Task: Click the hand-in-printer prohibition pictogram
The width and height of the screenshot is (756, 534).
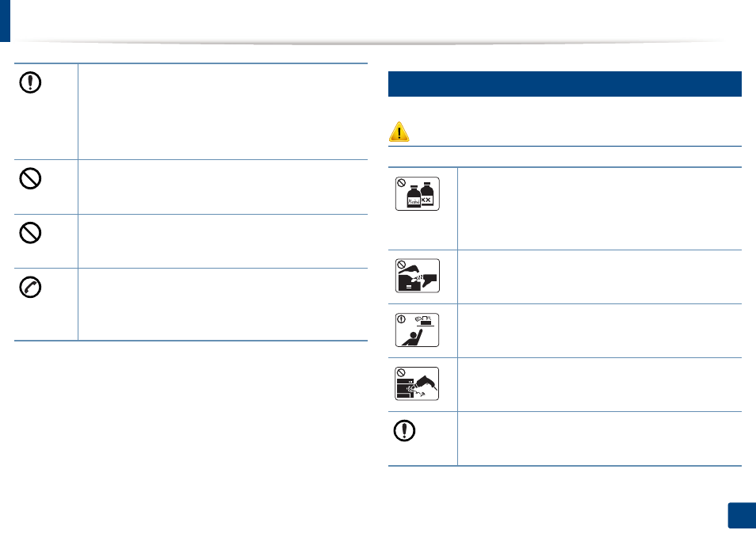Action: [418, 276]
